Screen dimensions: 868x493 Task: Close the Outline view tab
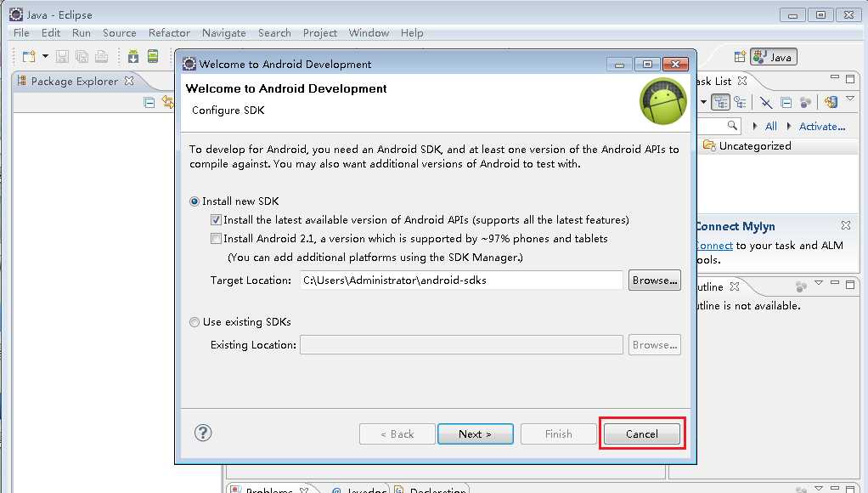735,286
